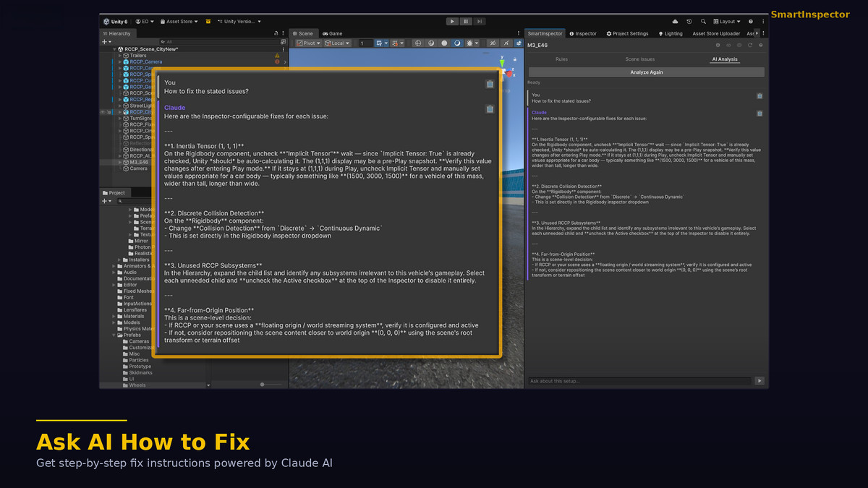
Task: Expand the Trailers object in Hierarchy
Action: [120, 56]
